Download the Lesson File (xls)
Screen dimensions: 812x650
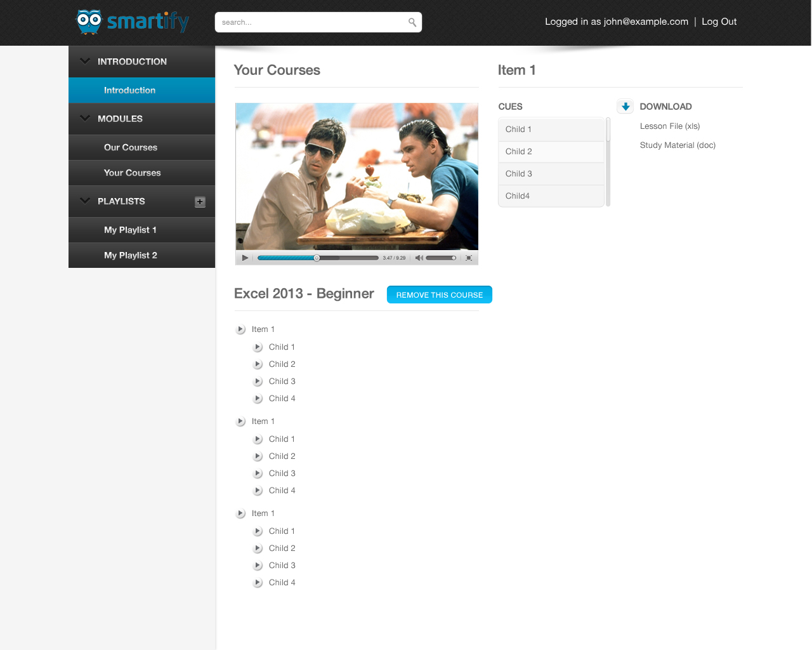670,126
